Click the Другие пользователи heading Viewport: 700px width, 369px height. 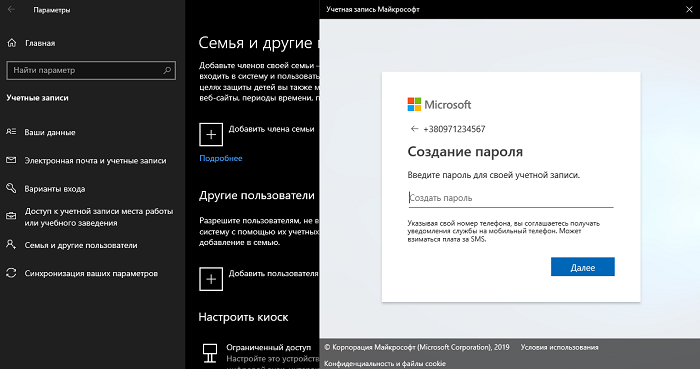click(257, 195)
